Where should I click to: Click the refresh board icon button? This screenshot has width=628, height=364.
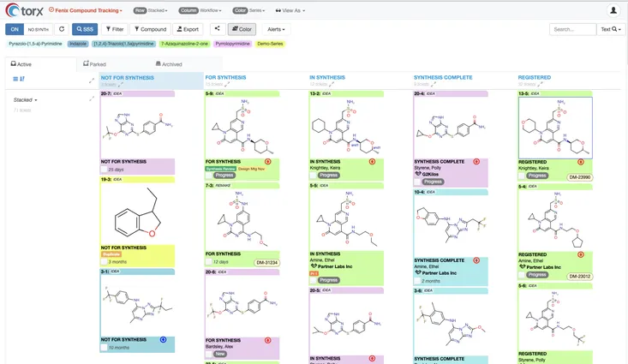62,29
